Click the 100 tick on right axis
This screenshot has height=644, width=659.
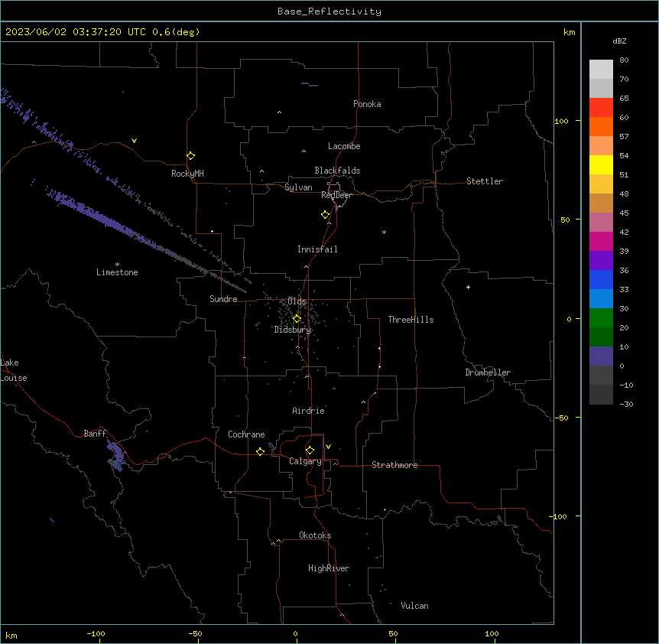(561, 121)
